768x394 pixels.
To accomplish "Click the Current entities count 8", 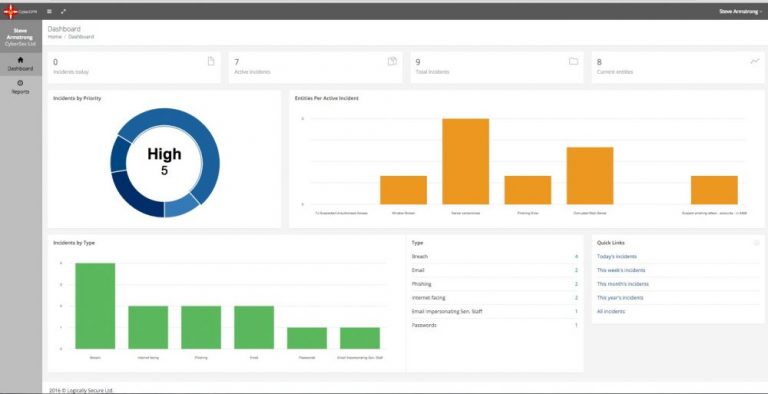I will coord(600,62).
